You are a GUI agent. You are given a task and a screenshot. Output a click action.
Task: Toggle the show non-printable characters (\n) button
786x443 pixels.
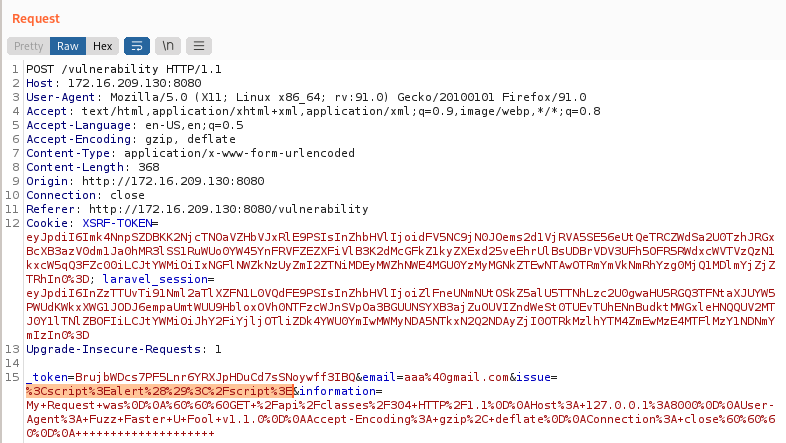coord(168,46)
